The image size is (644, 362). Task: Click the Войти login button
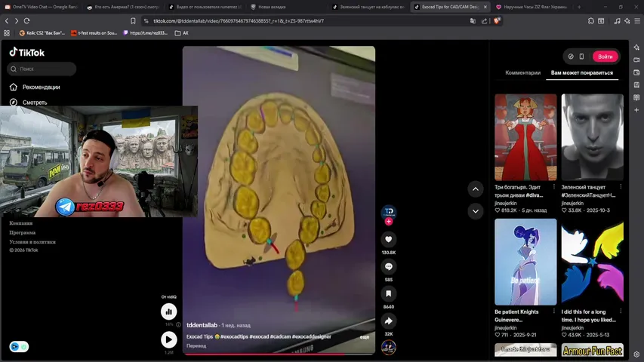pos(605,57)
